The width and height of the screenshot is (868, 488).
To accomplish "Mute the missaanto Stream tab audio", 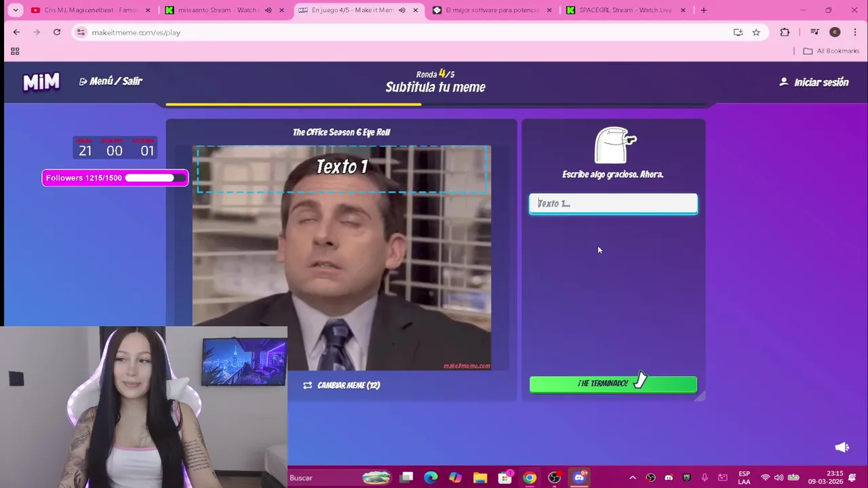I will (268, 10).
